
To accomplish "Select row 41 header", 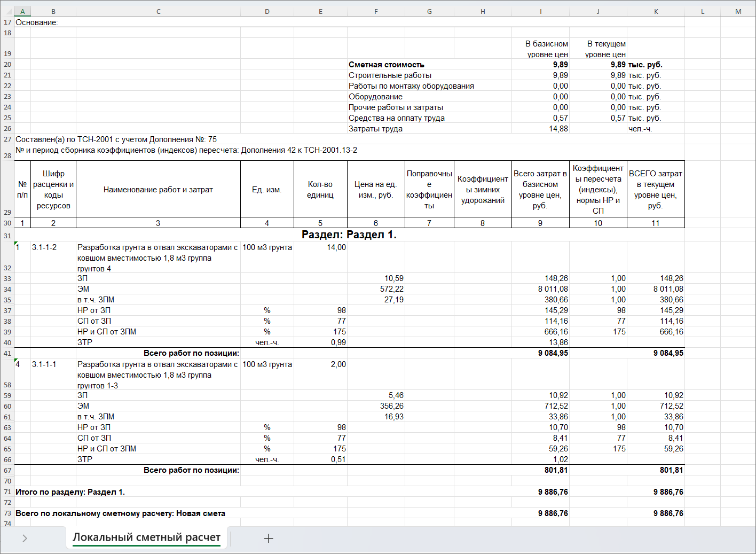I will click(7, 353).
